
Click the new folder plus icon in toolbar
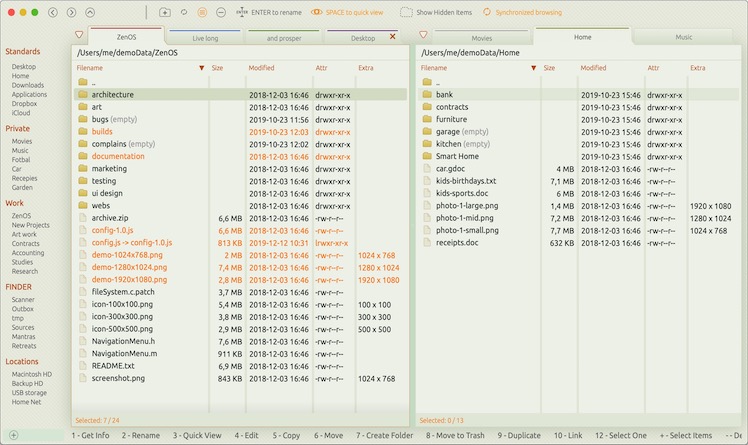pos(165,12)
